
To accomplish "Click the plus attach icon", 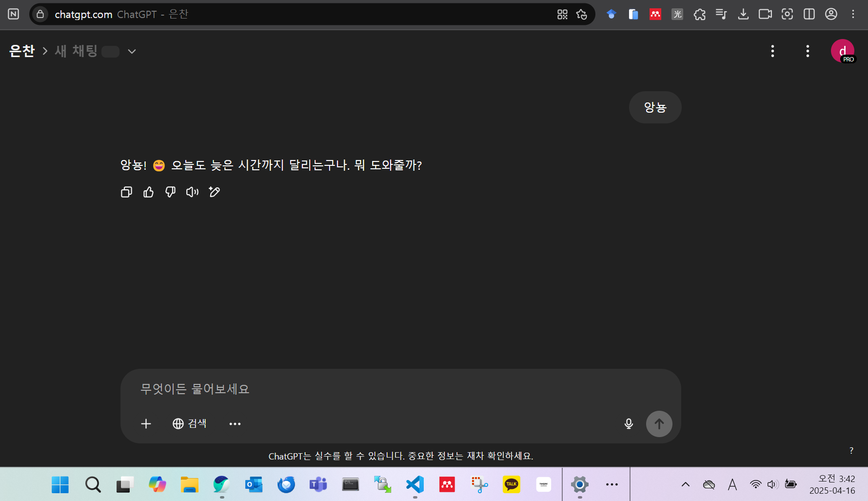I will (146, 423).
